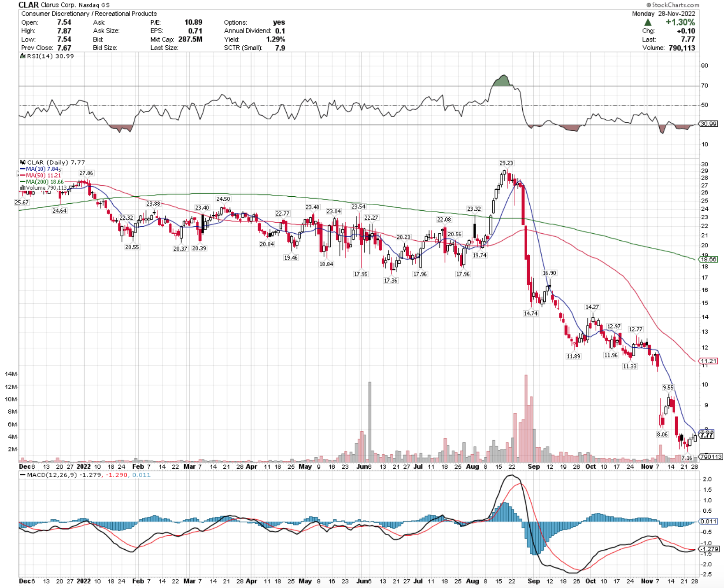Click the 7.16 low price label
The width and height of the screenshot is (724, 588).
click(687, 458)
